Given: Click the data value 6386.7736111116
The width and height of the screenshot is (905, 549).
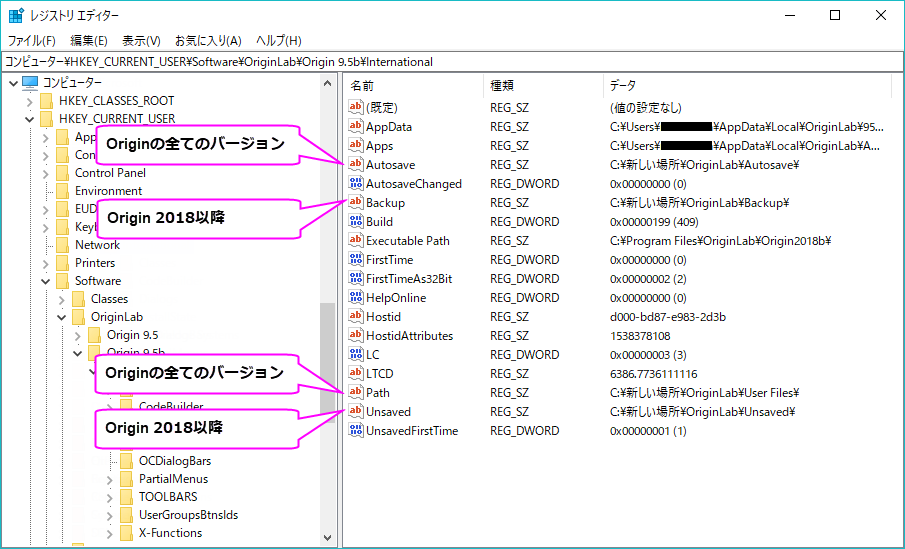Looking at the screenshot, I should click(653, 374).
